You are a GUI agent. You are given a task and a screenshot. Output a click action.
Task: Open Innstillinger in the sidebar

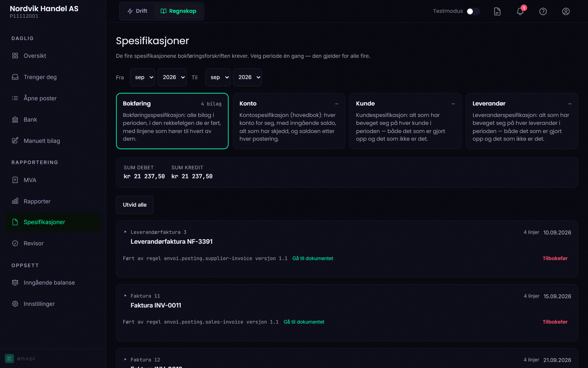pos(53,304)
